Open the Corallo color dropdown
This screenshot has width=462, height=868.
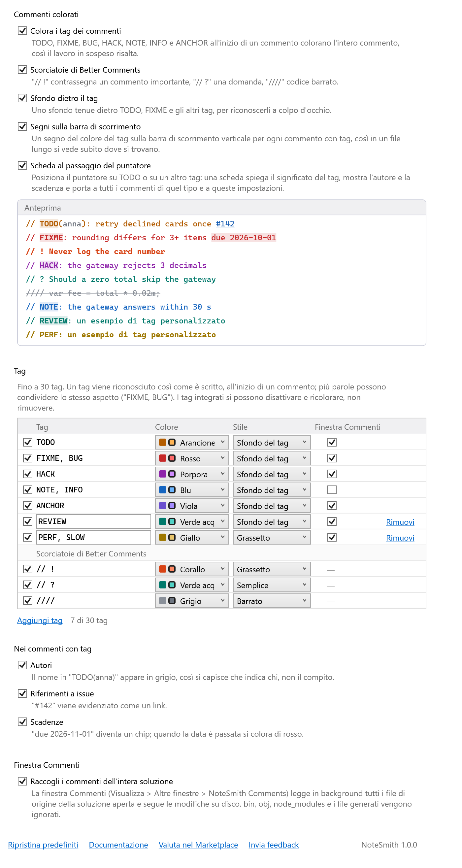[x=192, y=569]
